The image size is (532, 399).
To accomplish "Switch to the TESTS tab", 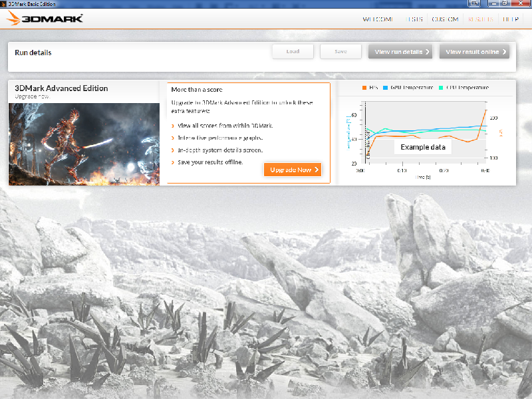I will (414, 19).
